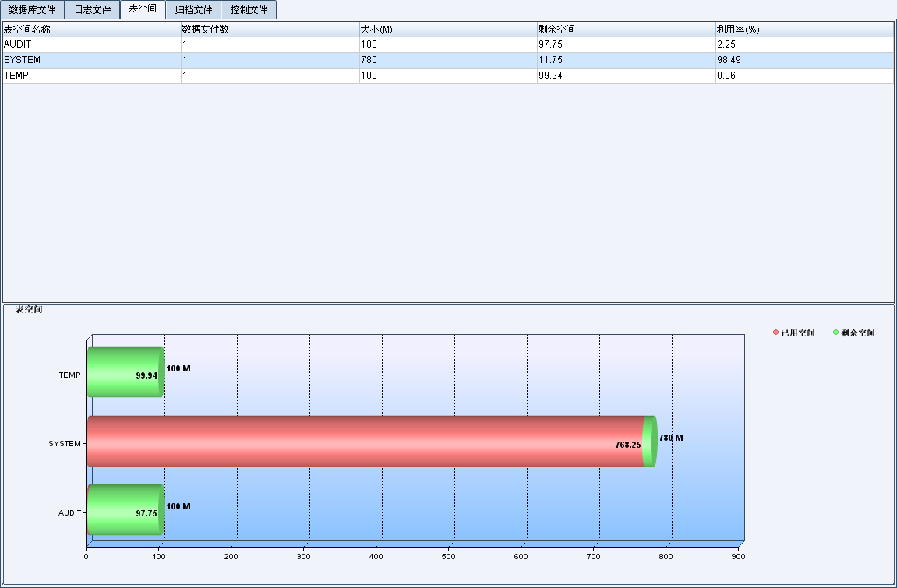Image resolution: width=897 pixels, height=588 pixels.
Task: Click the 剩余空间 column header
Action: point(626,30)
